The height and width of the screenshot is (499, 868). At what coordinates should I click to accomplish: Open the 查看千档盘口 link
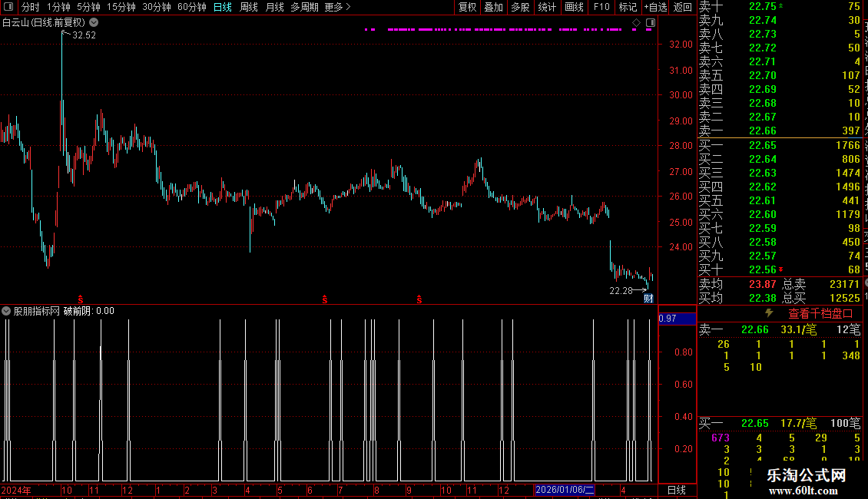pos(820,314)
